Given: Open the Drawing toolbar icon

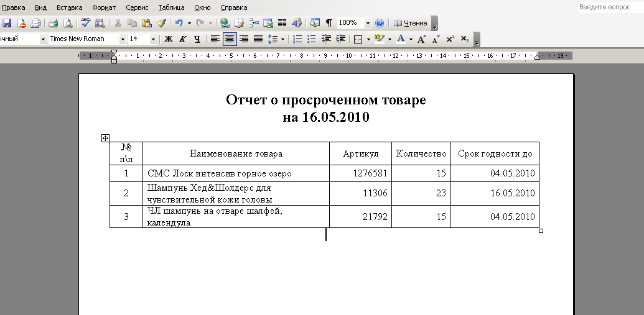Looking at the screenshot, I should pos(297,23).
